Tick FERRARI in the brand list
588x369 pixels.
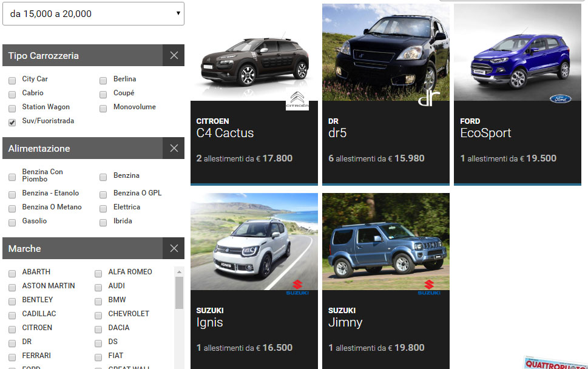pos(12,357)
